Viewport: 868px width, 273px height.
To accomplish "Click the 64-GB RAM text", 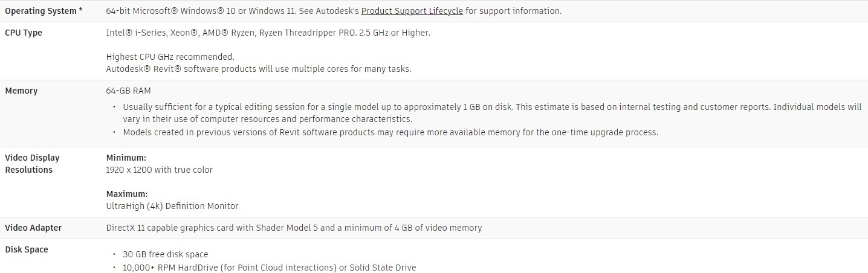I will click(128, 91).
